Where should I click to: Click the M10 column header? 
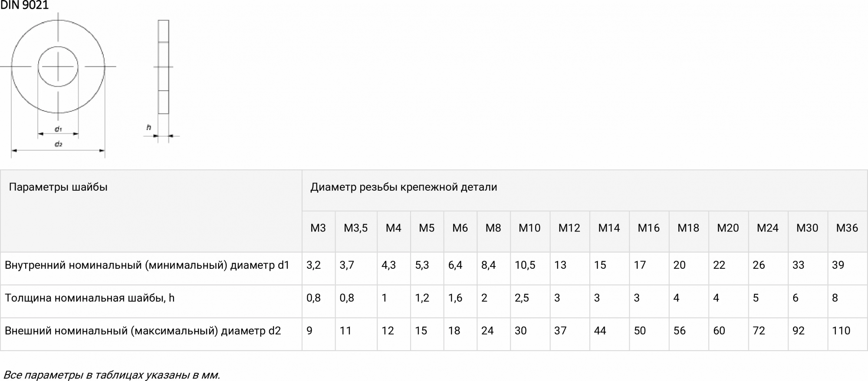pos(529,228)
